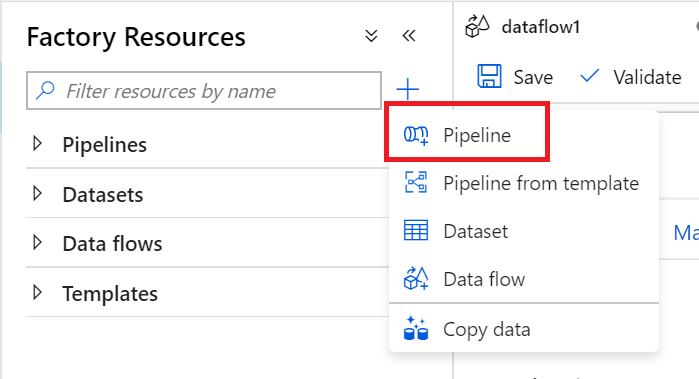Expand the Datasets tree node
699x379 pixels.
pos(37,194)
